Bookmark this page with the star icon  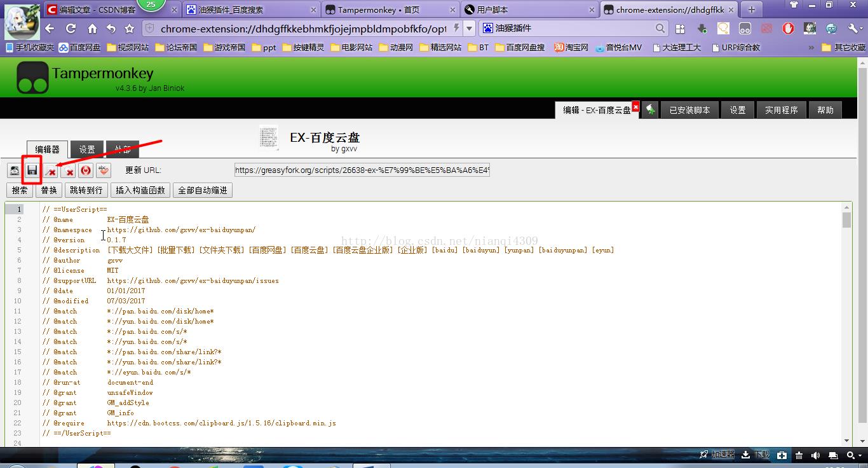click(130, 29)
